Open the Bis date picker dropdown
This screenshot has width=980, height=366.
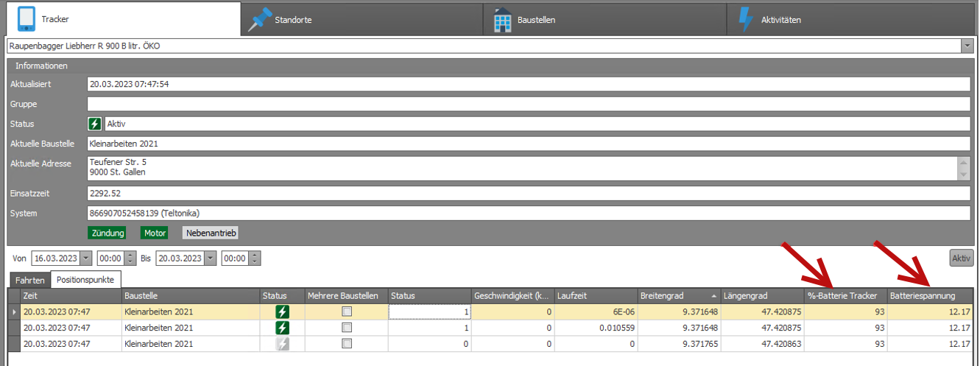pos(210,258)
